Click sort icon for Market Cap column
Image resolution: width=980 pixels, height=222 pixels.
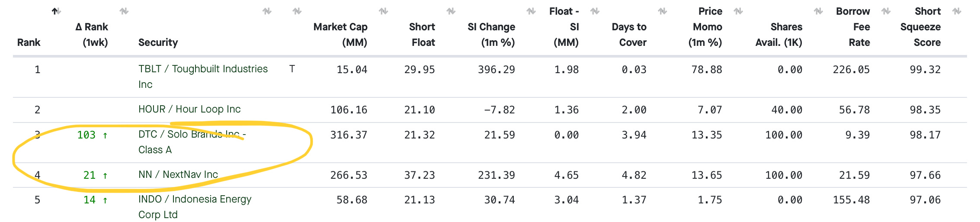click(383, 11)
